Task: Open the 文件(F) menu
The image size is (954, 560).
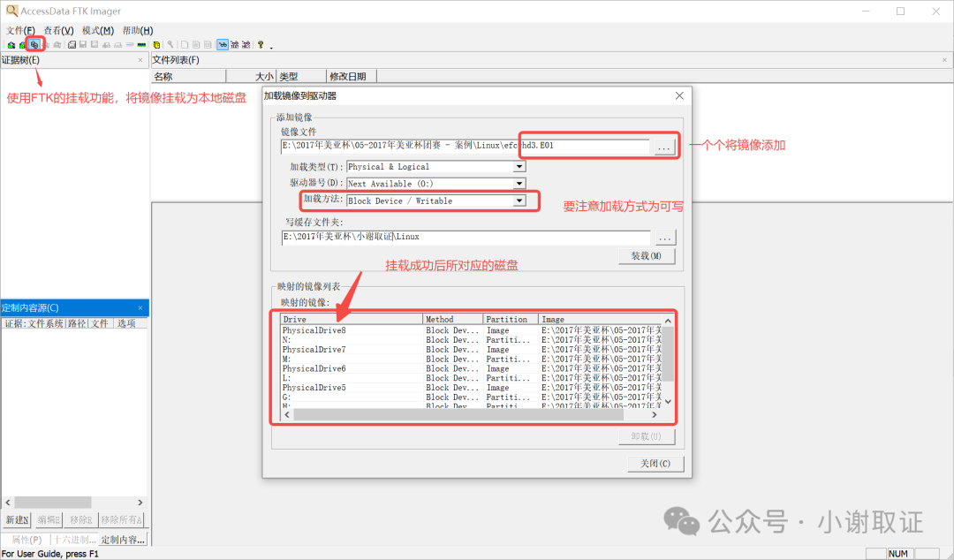Action: coord(20,30)
